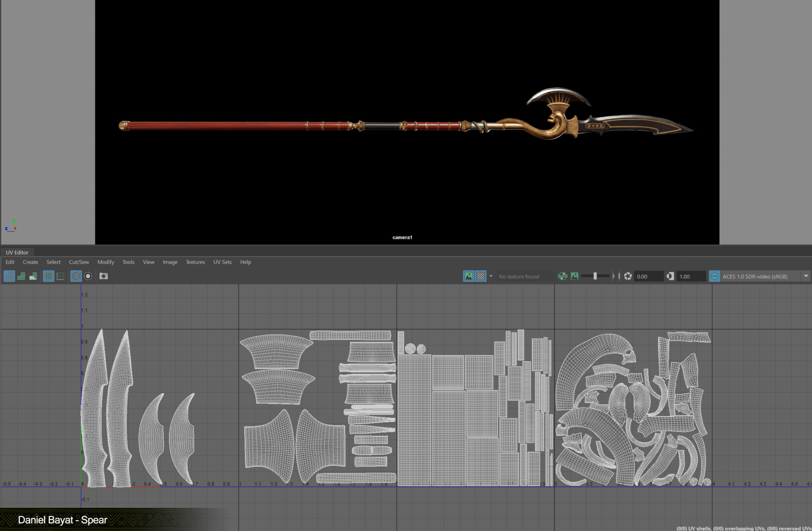
Task: Take a UV snapshot with the camera icon
Action: pos(104,276)
